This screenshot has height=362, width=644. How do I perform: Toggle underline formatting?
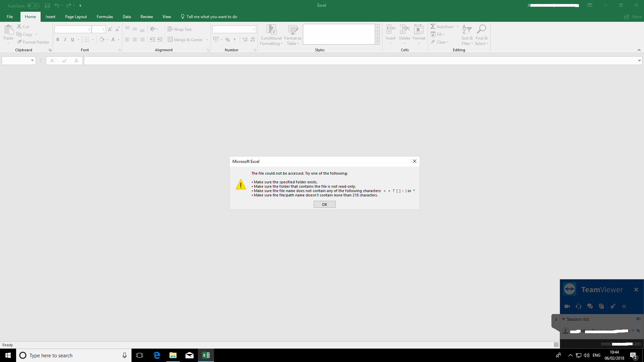[x=72, y=40]
